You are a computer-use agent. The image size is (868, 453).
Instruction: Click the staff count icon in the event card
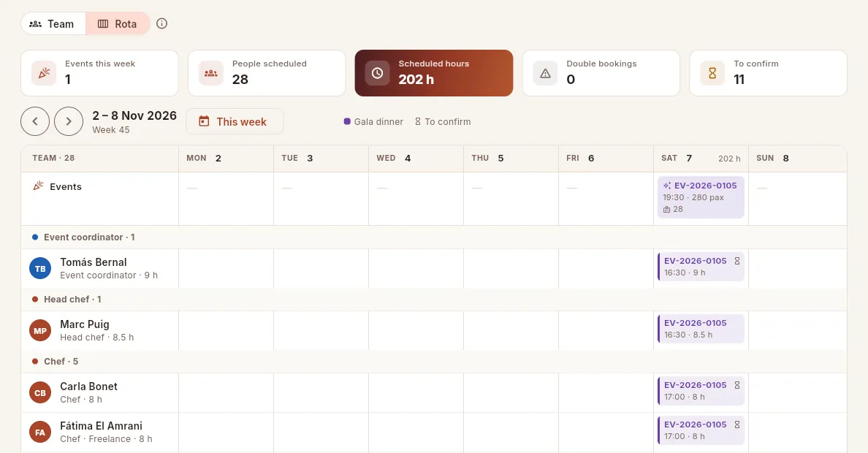pyautogui.click(x=666, y=210)
